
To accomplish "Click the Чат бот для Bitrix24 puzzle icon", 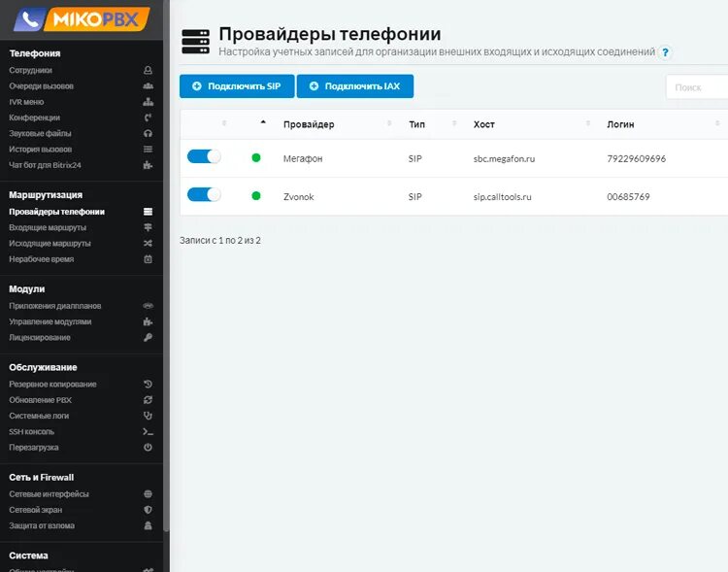I will (x=148, y=165).
